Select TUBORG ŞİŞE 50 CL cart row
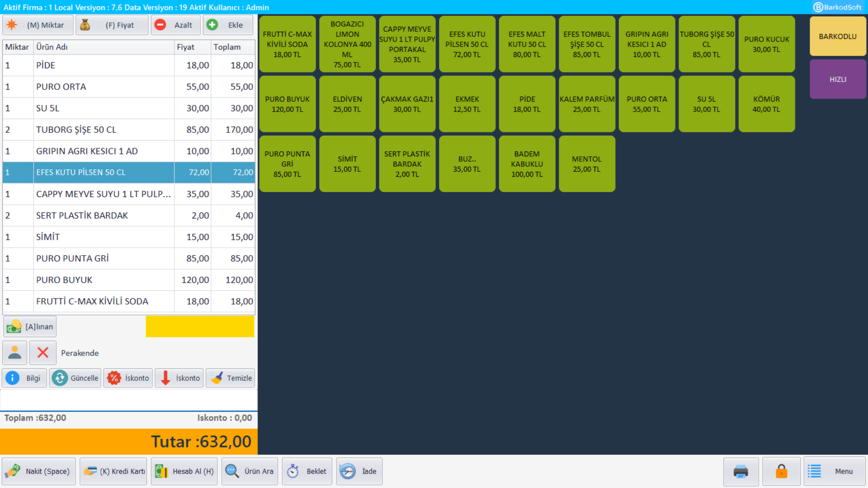 (x=129, y=130)
